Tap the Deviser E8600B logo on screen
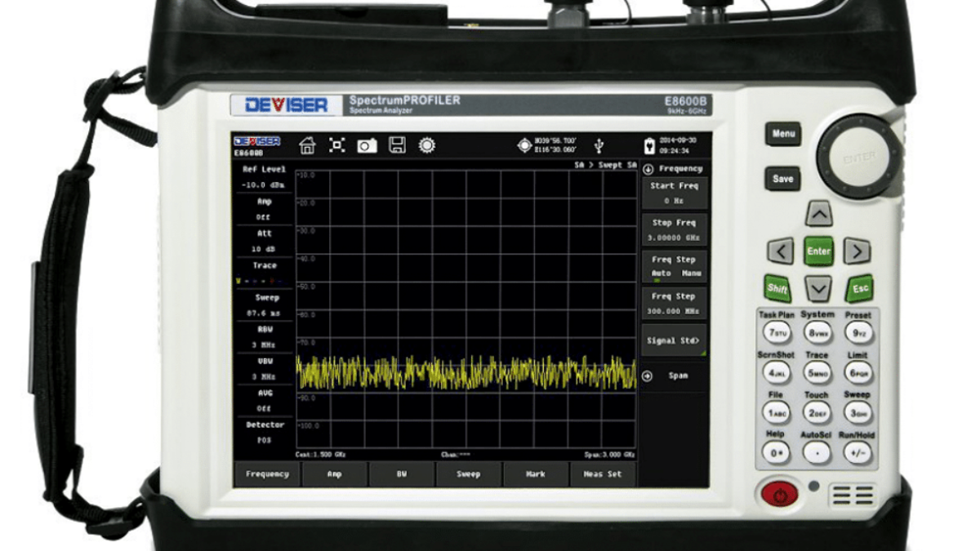The height and width of the screenshot is (551, 980). click(x=257, y=146)
